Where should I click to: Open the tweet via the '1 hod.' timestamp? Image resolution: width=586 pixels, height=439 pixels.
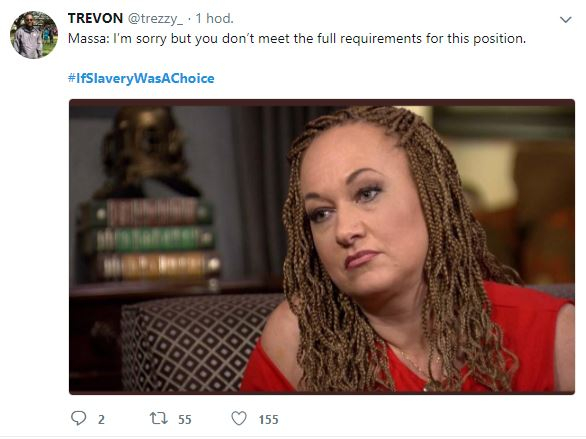(x=215, y=18)
